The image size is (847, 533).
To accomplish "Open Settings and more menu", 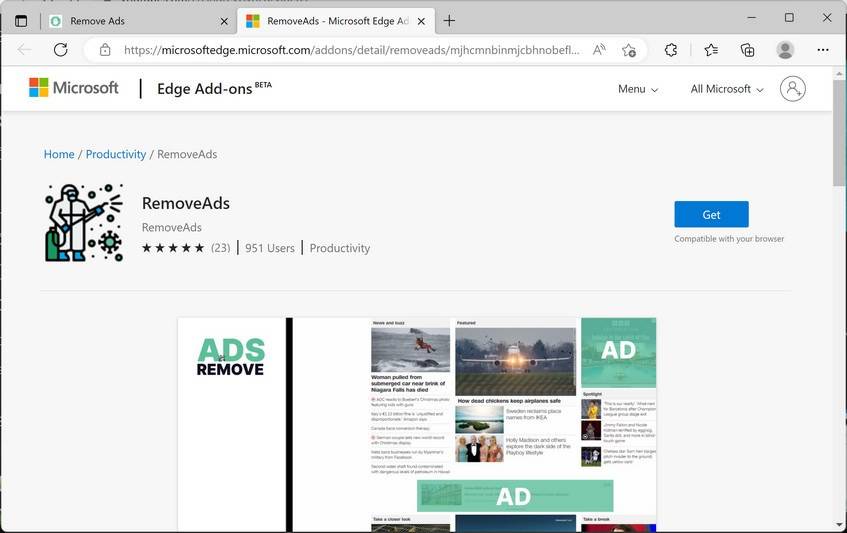I will click(x=823, y=50).
